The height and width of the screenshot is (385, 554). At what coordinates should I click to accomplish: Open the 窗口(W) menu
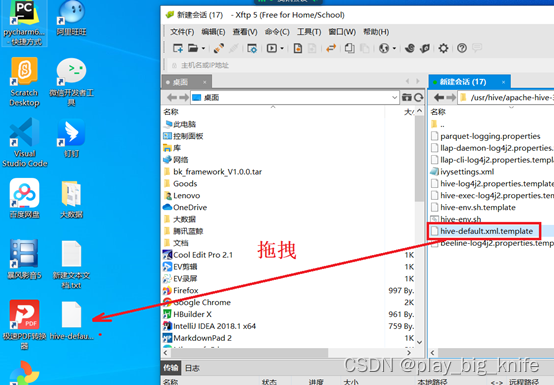point(342,32)
